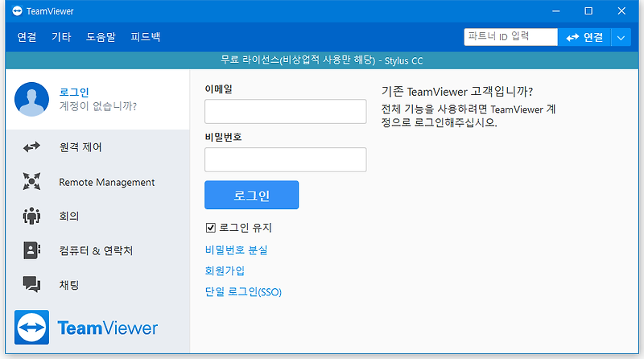This screenshot has width=644, height=359.
Task: Open the 단일 로그인(SSO) link
Action: pos(243,291)
